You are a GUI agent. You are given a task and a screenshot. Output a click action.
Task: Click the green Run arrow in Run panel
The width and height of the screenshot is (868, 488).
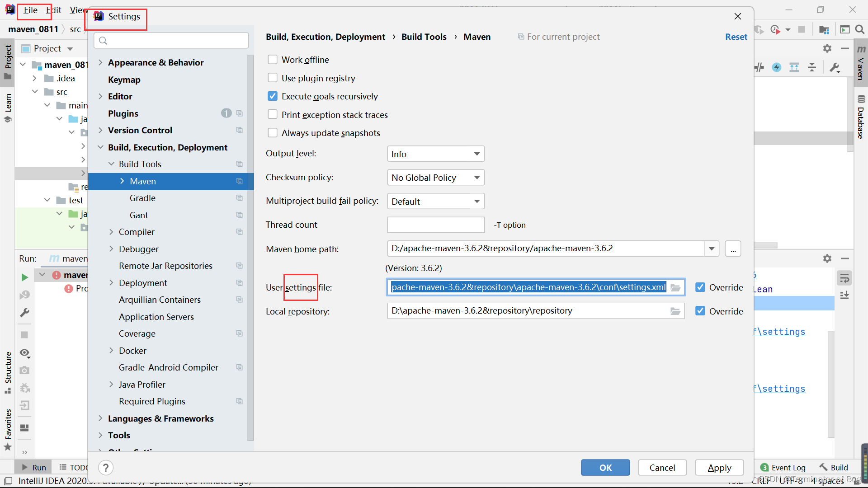coord(24,277)
